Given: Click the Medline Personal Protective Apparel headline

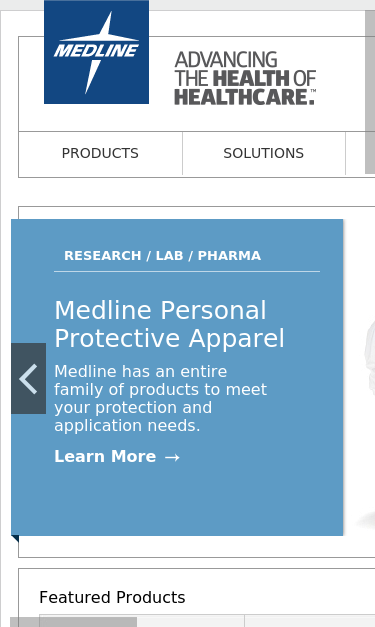Looking at the screenshot, I should (x=170, y=324).
